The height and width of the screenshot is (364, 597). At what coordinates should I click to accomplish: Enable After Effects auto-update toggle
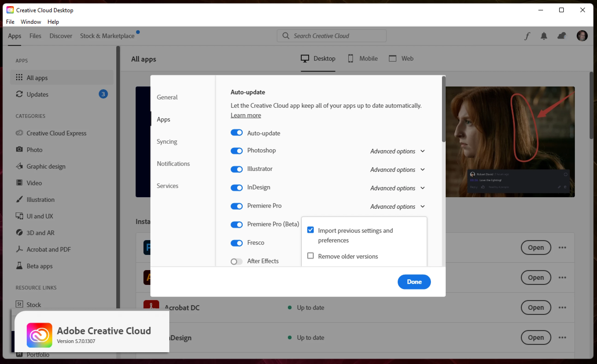click(236, 261)
